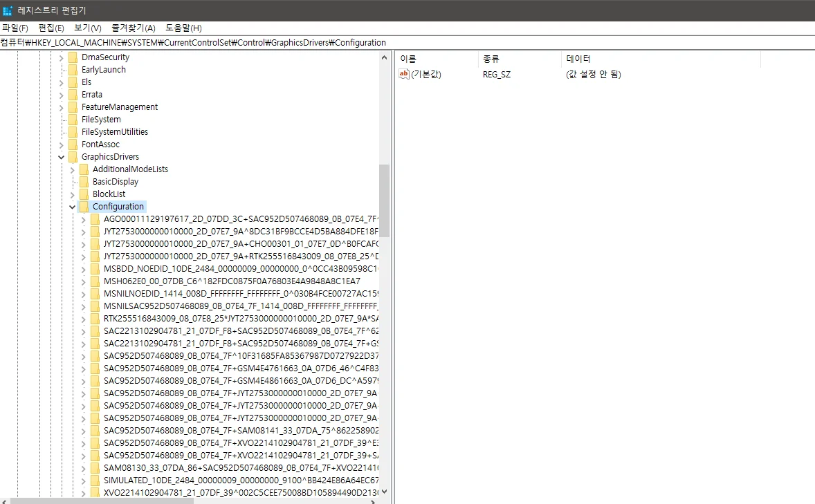This screenshot has width=815, height=504.
Task: Open the 도움말(H) menu
Action: click(183, 28)
